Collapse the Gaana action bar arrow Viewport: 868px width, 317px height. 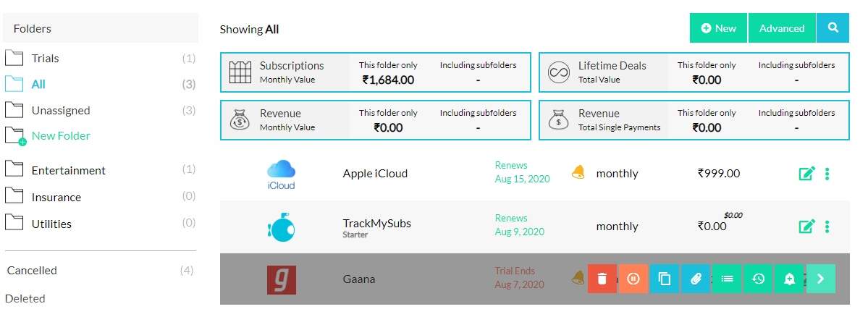820,279
